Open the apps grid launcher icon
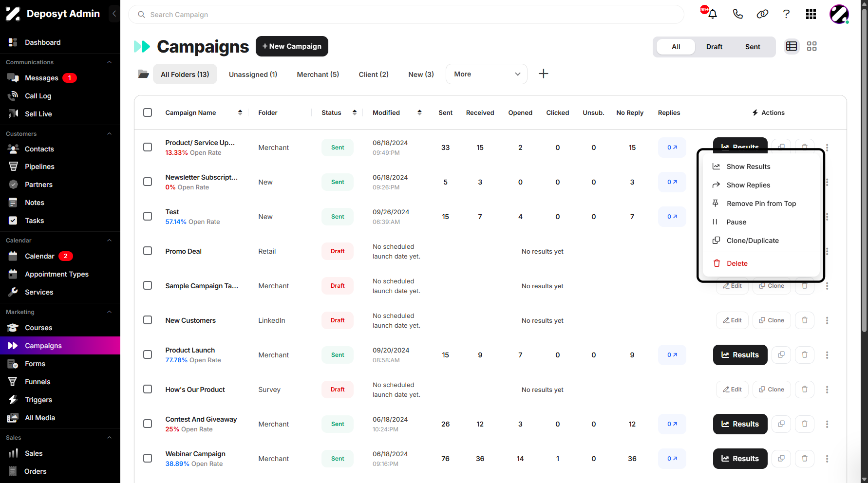868x483 pixels. [811, 14]
